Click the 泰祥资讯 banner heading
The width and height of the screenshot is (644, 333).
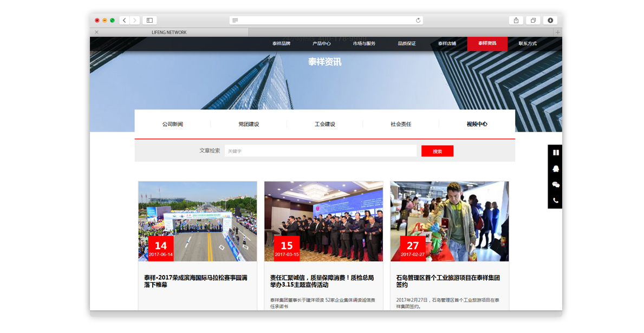pos(325,62)
